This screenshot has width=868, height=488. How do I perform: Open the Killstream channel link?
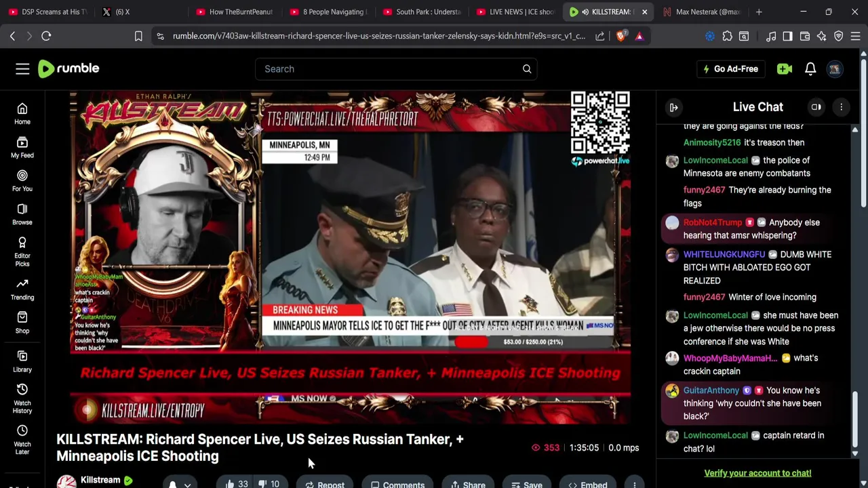(100, 480)
